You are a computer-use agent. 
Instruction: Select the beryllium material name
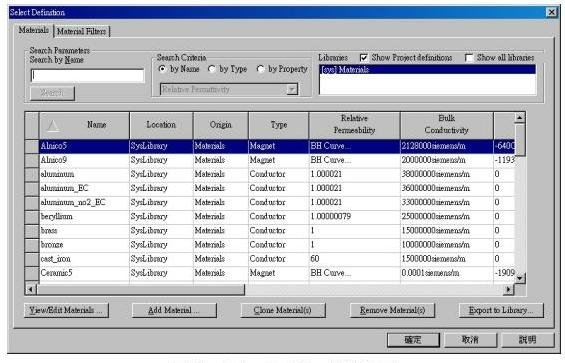pyautogui.click(x=57, y=216)
